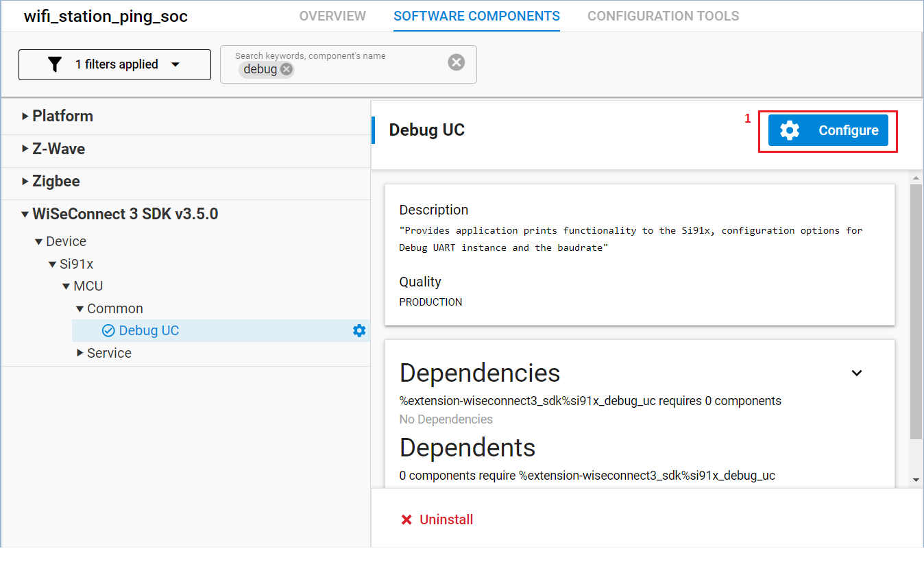Click the gear icon beside Debug UC
This screenshot has width=924, height=588.
tap(359, 331)
